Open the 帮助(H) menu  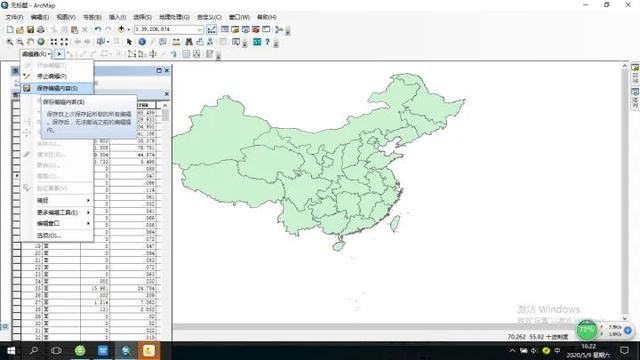pyautogui.click(x=267, y=17)
